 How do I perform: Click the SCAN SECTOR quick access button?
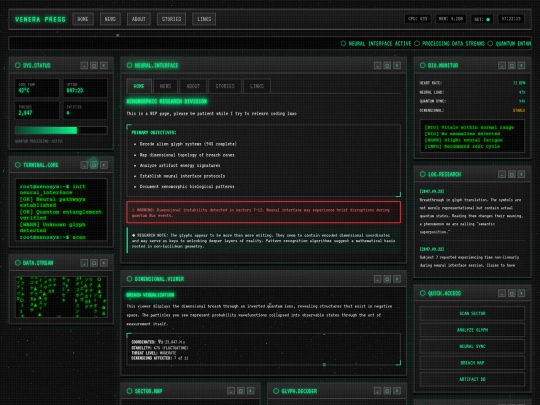[x=472, y=313]
